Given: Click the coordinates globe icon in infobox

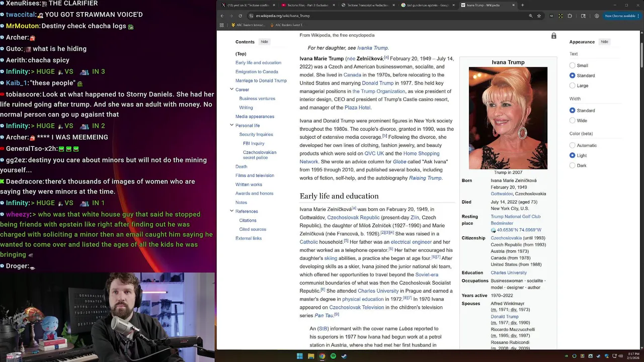Looking at the screenshot, I should tap(494, 230).
